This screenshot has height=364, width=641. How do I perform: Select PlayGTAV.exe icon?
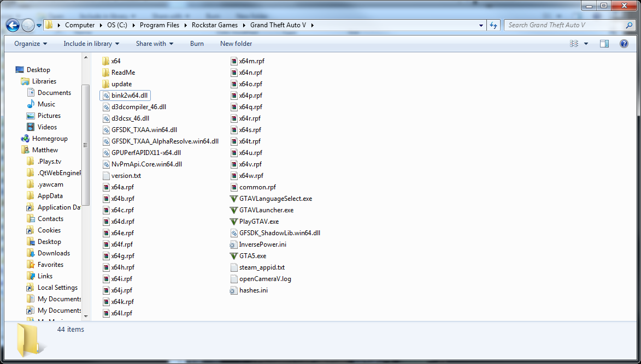click(234, 222)
